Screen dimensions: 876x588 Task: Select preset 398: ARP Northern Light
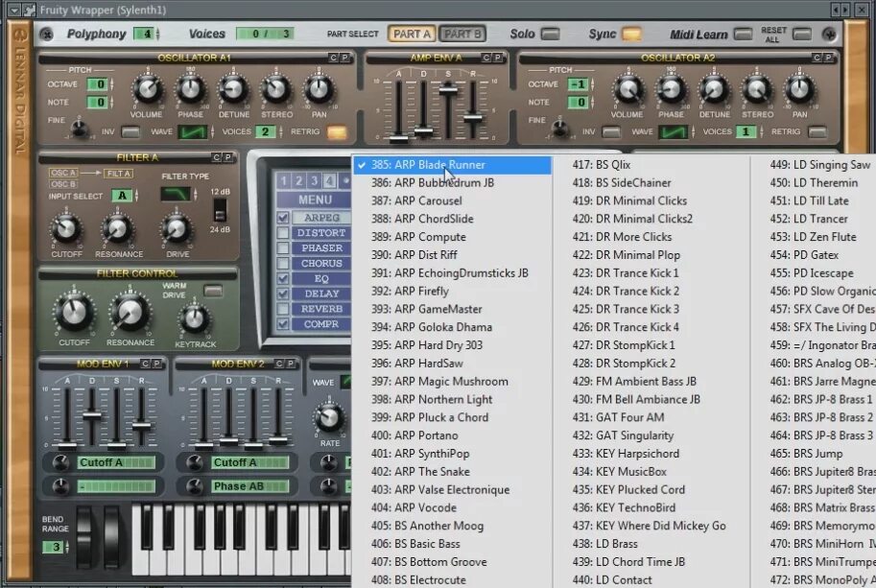click(453, 399)
